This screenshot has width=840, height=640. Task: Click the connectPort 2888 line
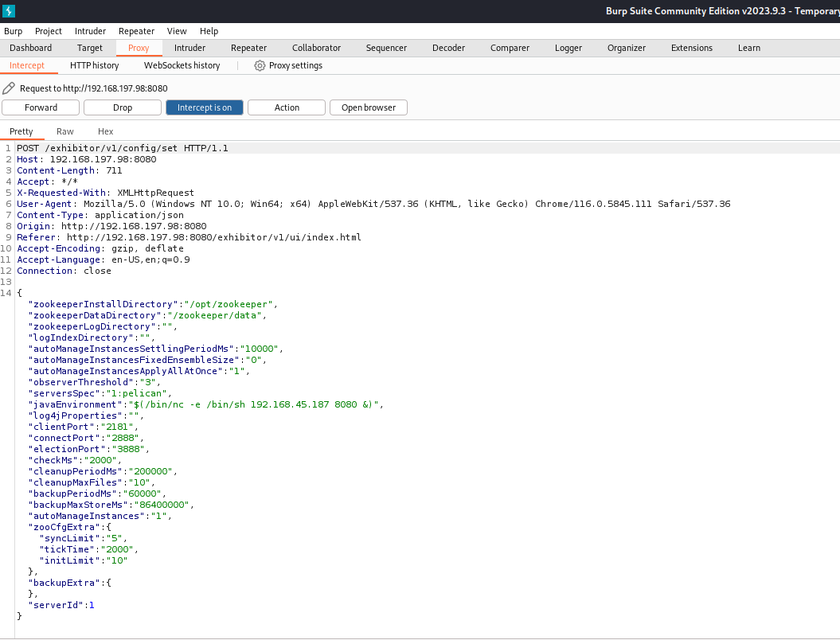(86, 438)
